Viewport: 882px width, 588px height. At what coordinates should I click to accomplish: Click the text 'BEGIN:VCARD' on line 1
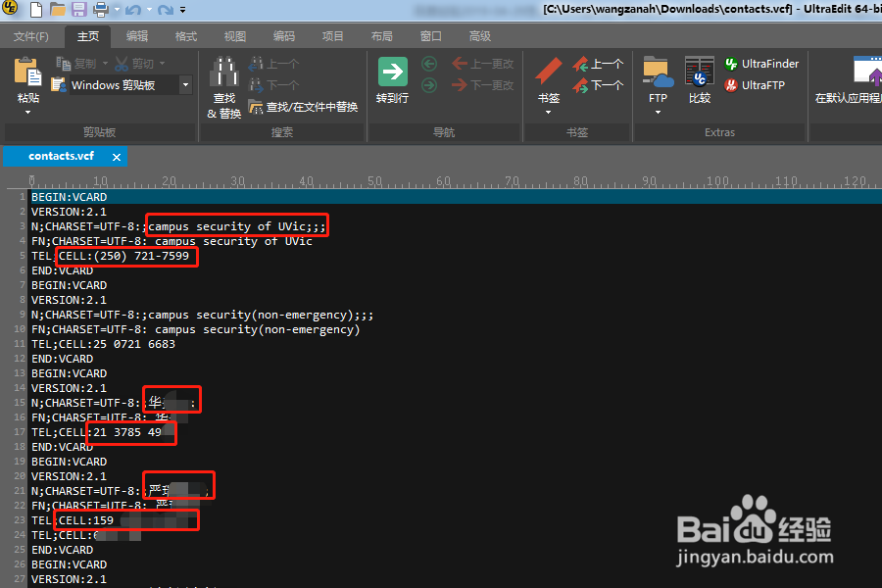(70, 197)
